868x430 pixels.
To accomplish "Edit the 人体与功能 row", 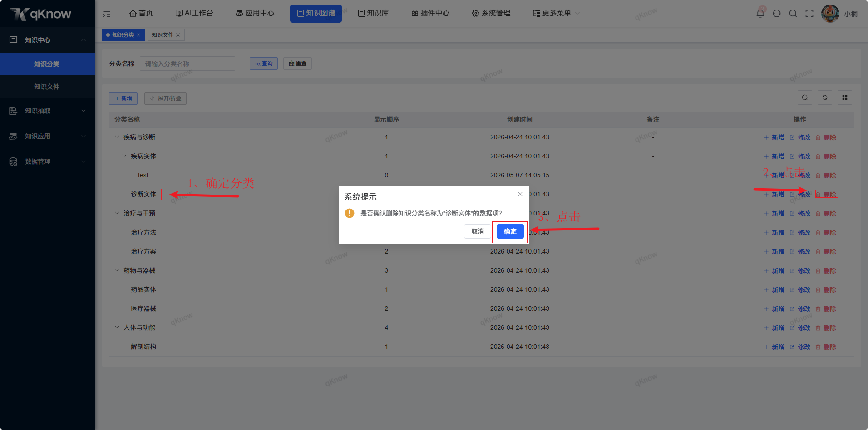I will tap(800, 328).
